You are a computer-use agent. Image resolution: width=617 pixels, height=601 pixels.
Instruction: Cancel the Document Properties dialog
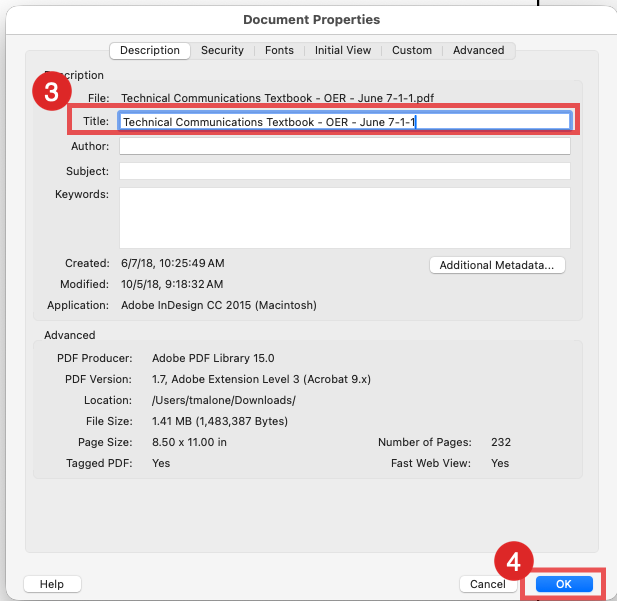(x=489, y=584)
